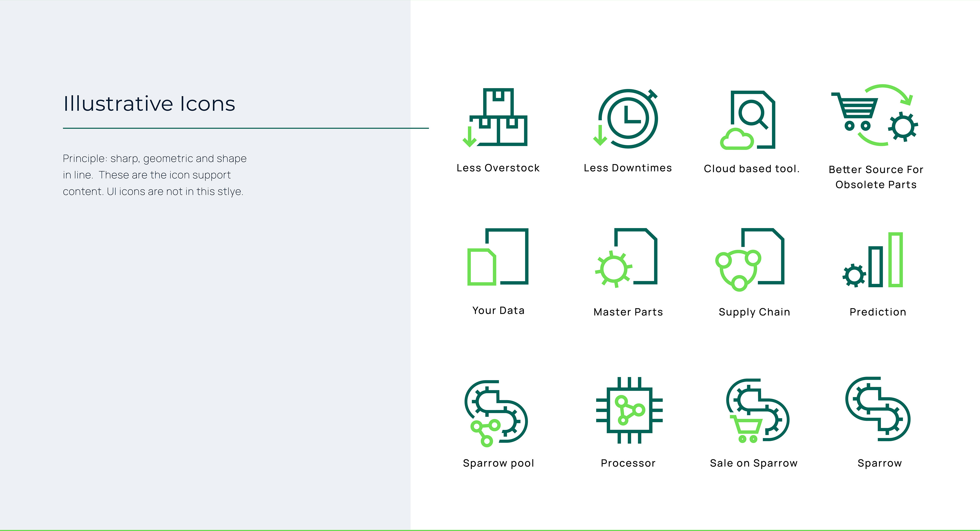The width and height of the screenshot is (980, 531).
Task: Click the Cloud based tool document icon
Action: (x=748, y=120)
